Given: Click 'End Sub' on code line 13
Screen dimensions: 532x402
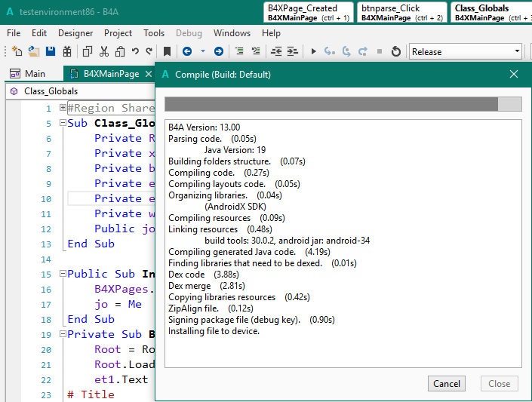Looking at the screenshot, I should [91, 244].
